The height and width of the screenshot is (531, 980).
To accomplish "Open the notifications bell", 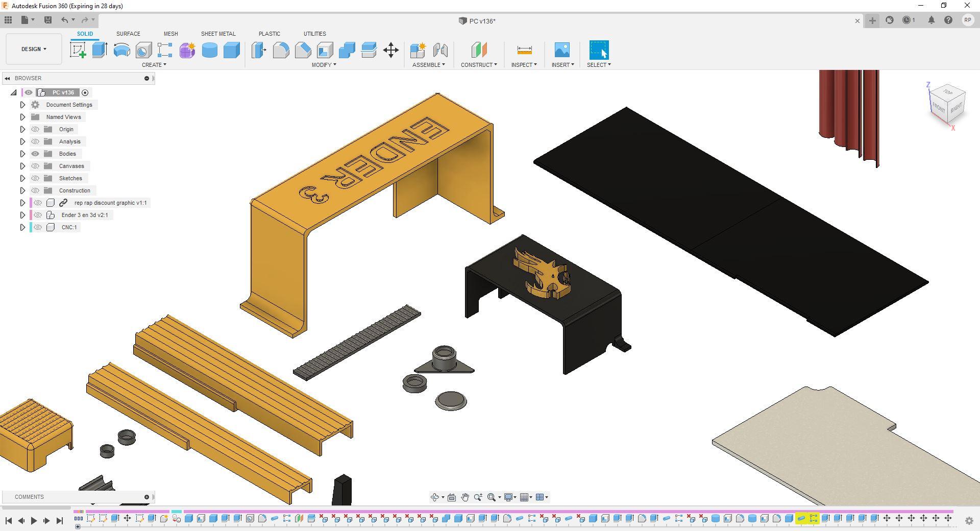I will 931,20.
